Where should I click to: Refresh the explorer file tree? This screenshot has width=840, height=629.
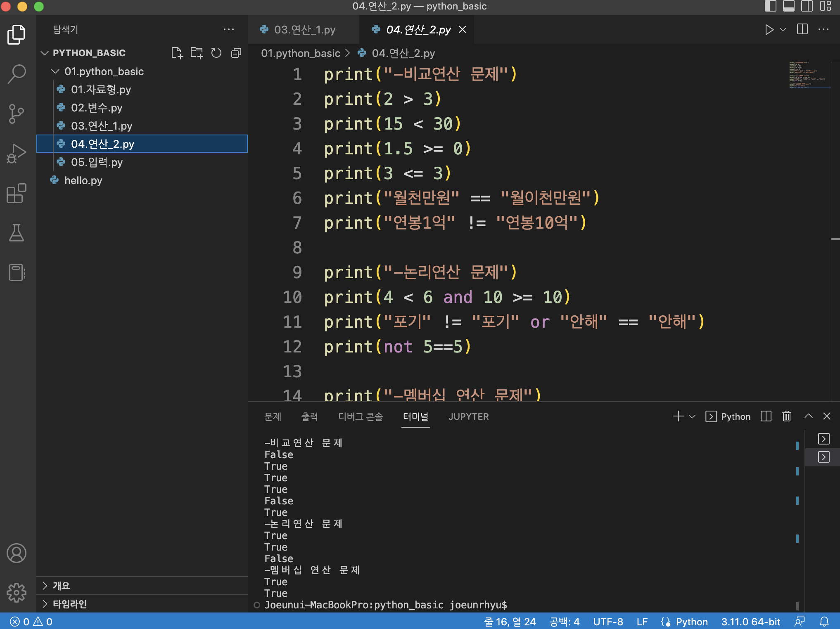[216, 53]
